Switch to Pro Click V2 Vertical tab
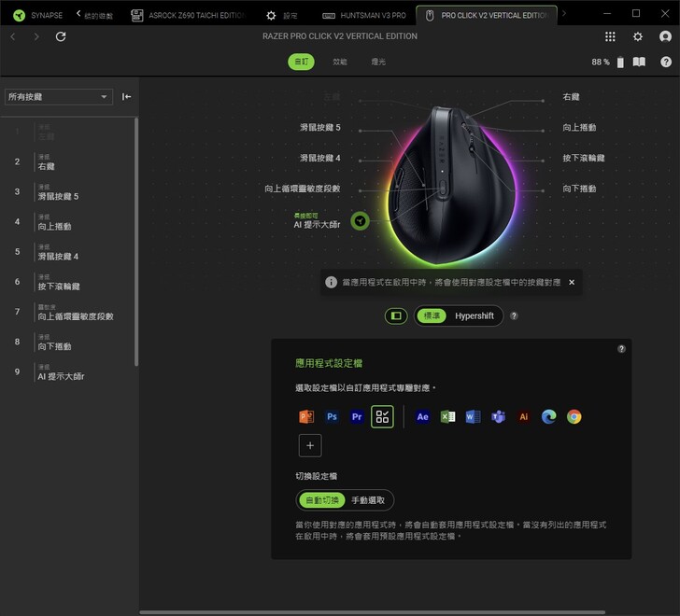The width and height of the screenshot is (680, 616). click(487, 16)
